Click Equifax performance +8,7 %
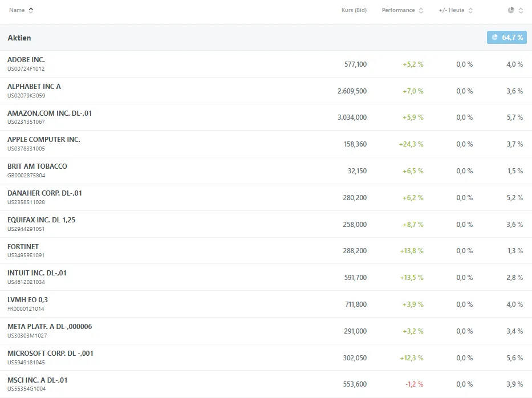The height and width of the screenshot is (398, 532). click(x=413, y=225)
